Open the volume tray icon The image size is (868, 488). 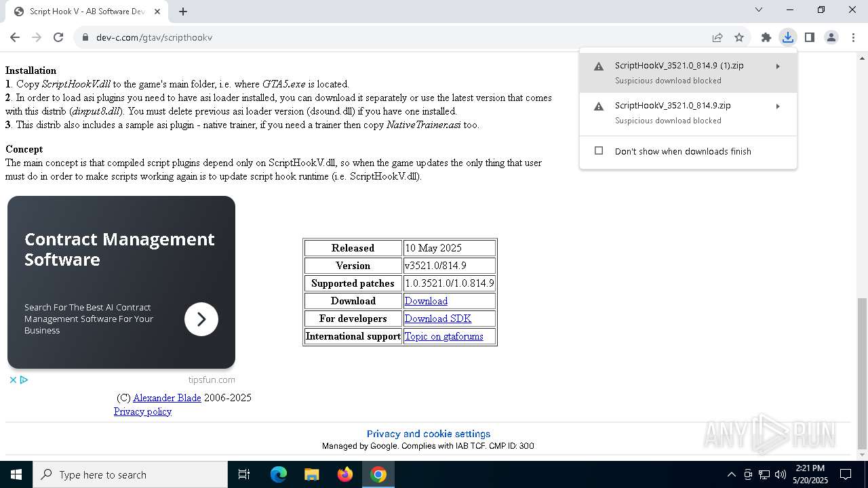point(781,474)
